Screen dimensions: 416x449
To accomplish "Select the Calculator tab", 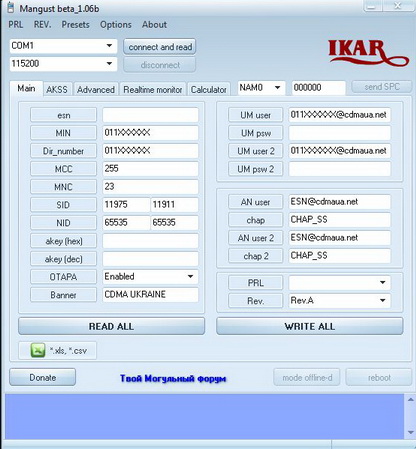I will [209, 89].
